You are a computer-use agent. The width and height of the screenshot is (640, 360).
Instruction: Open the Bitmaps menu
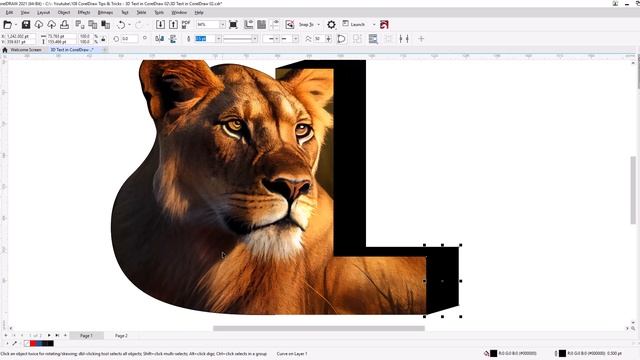(105, 13)
